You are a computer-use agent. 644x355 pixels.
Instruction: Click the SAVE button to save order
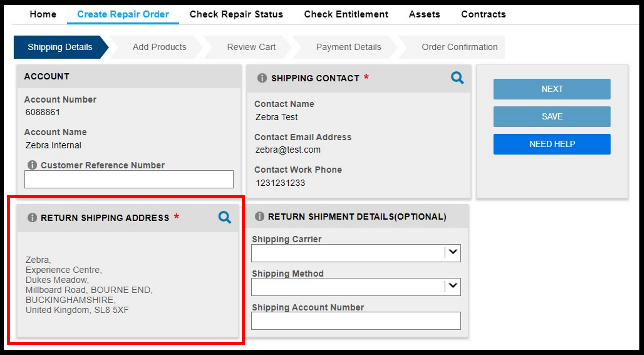(x=552, y=116)
